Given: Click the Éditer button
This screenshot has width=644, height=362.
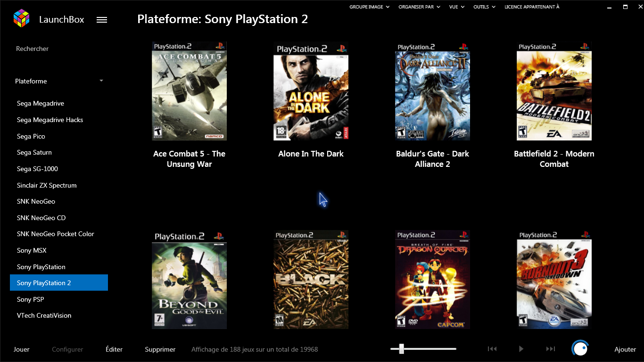Looking at the screenshot, I should click(x=114, y=349).
